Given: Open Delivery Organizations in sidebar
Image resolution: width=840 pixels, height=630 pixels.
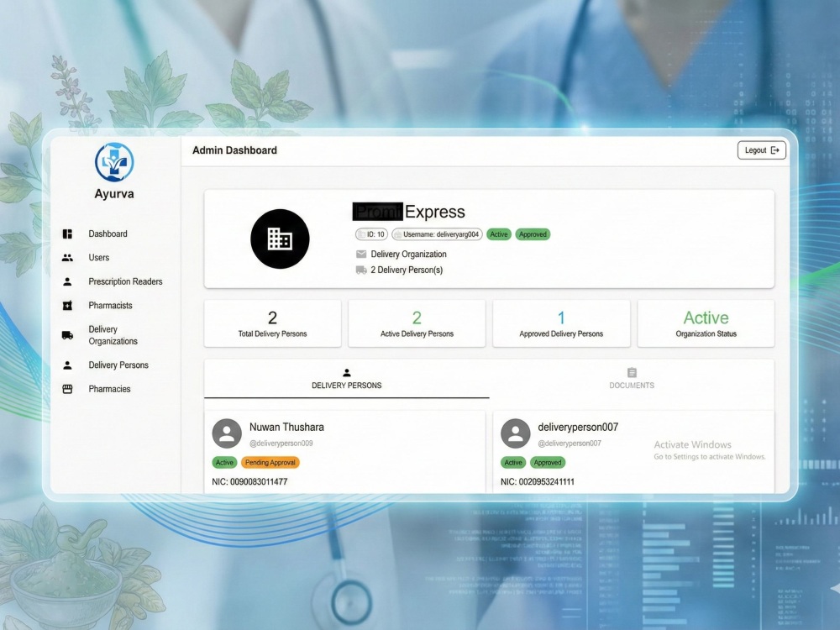Looking at the screenshot, I should coord(113,335).
